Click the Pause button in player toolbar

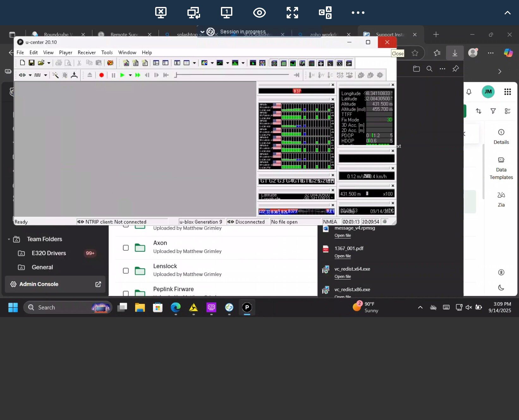[x=113, y=75]
